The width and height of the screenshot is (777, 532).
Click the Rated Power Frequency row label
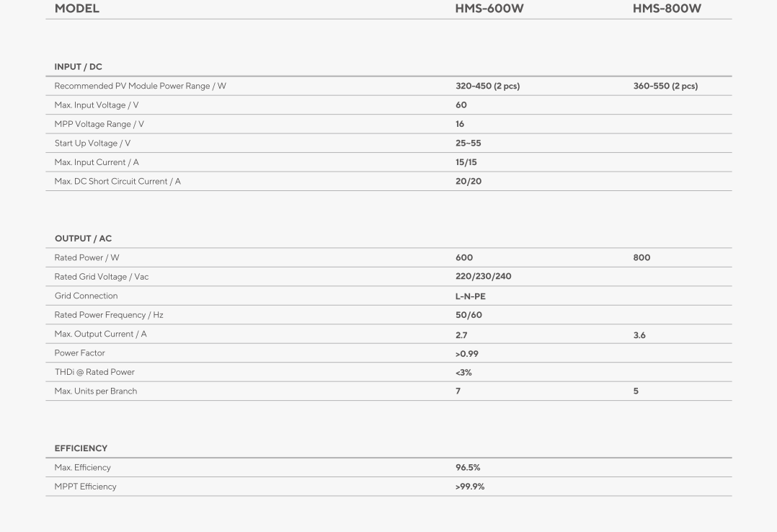(x=109, y=315)
